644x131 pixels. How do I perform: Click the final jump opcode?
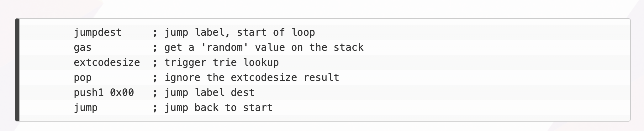tap(86, 108)
